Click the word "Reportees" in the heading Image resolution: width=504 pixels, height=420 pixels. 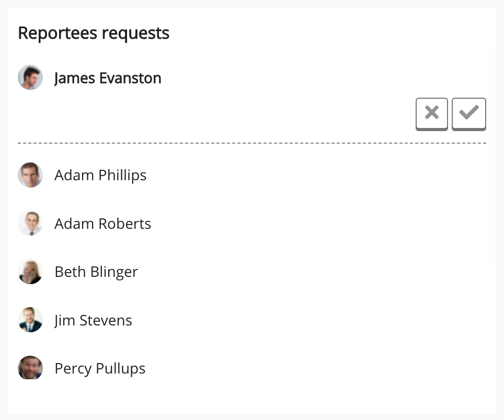(58, 33)
